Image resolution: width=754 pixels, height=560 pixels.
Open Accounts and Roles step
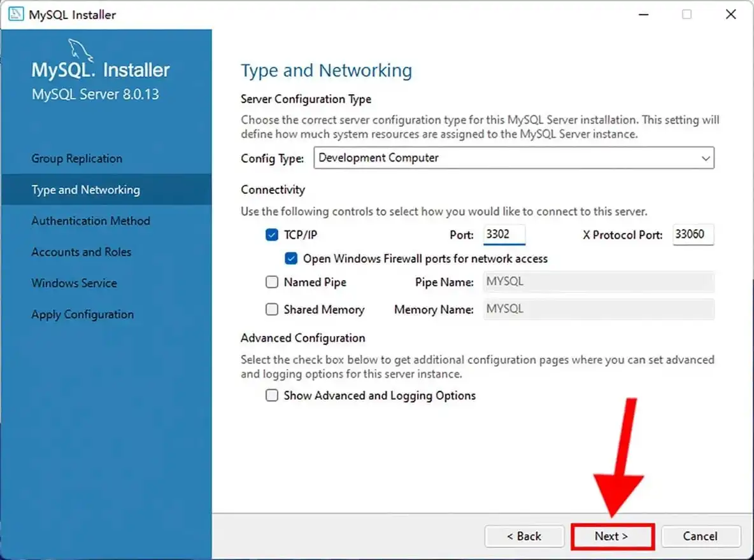[82, 252]
